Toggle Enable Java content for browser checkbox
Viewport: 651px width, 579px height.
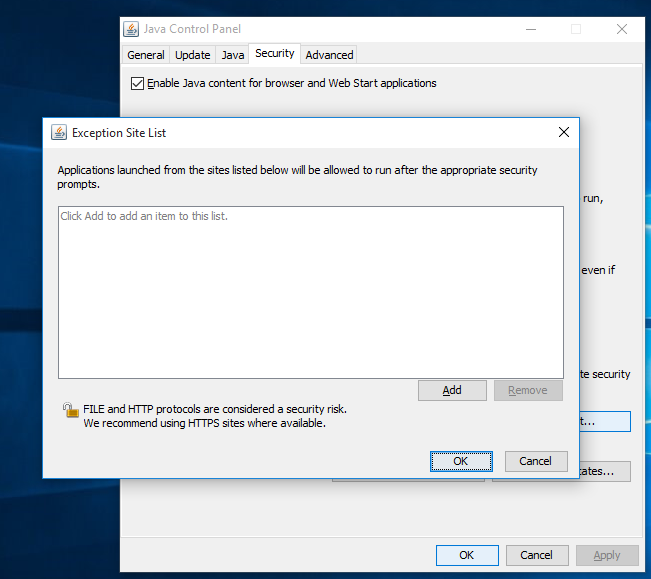point(137,83)
